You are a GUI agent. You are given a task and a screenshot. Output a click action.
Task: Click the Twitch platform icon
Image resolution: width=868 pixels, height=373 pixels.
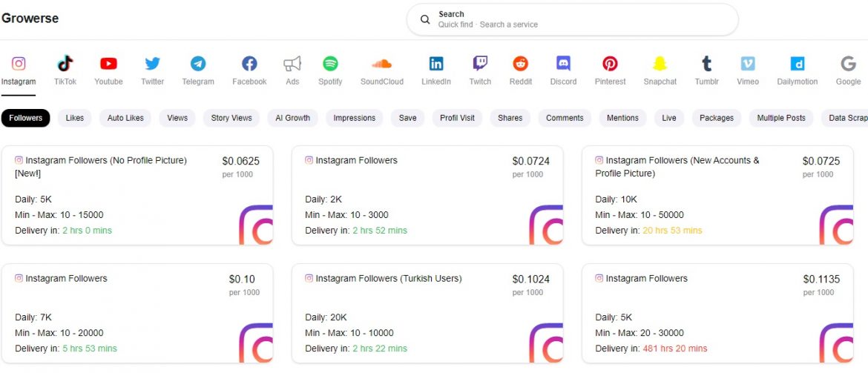pos(480,64)
